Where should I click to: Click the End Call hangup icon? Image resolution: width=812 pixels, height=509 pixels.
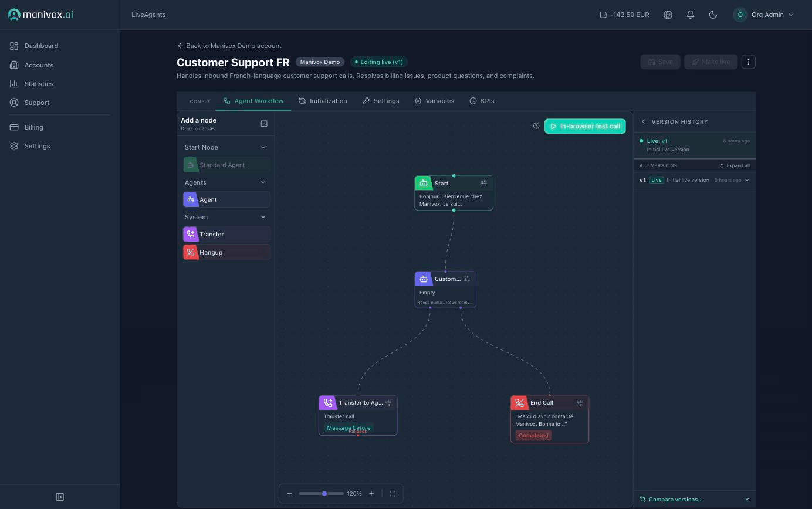click(x=519, y=403)
